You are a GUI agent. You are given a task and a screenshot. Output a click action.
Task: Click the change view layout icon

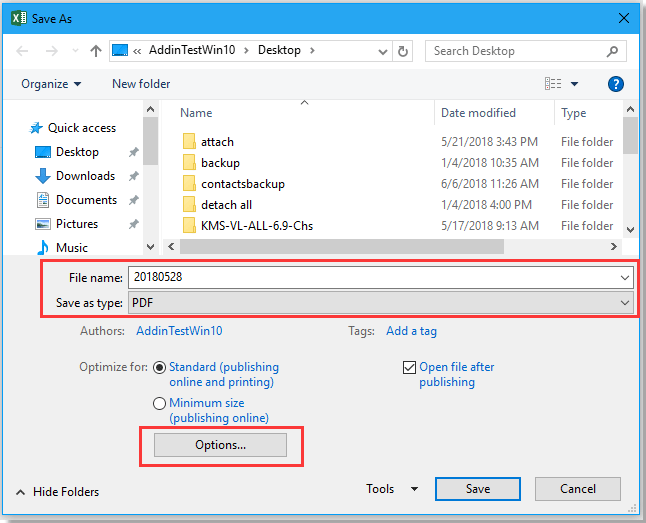553,84
